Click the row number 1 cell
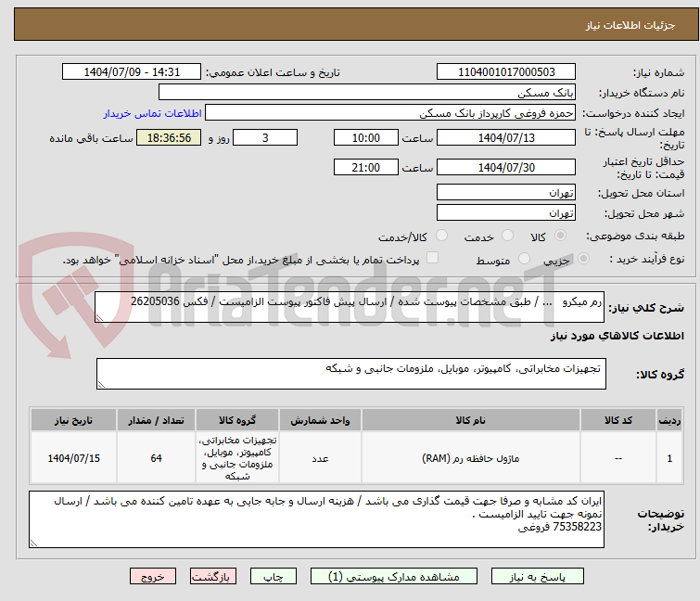The width and height of the screenshot is (700, 601). [669, 458]
